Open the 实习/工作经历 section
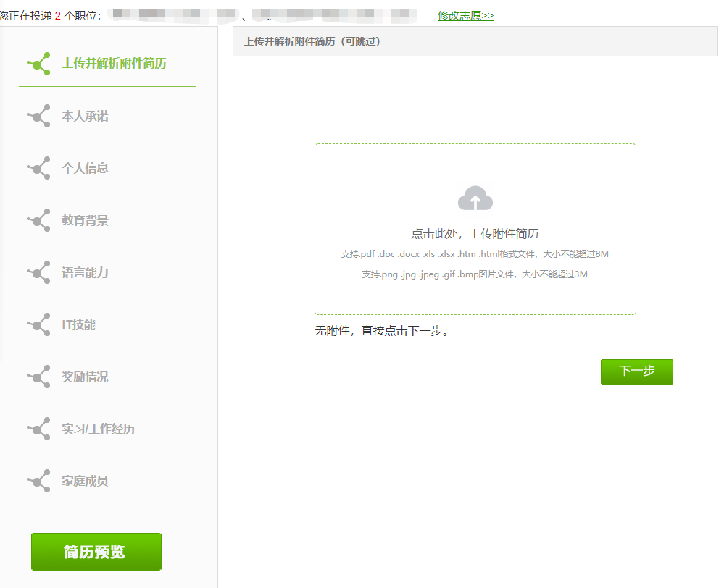Viewport: 724px width, 588px height. (x=99, y=429)
